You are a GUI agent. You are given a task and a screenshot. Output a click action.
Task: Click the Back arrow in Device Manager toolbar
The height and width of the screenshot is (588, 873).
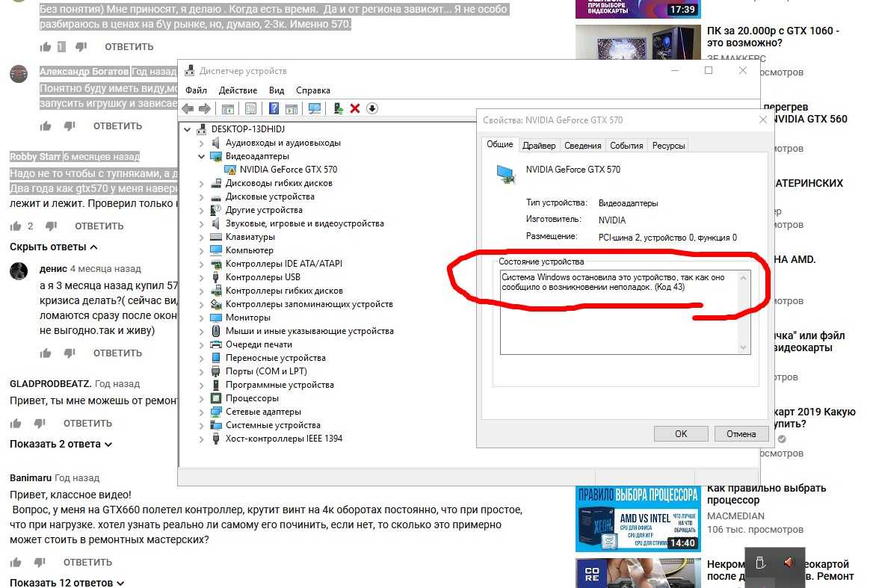point(188,108)
